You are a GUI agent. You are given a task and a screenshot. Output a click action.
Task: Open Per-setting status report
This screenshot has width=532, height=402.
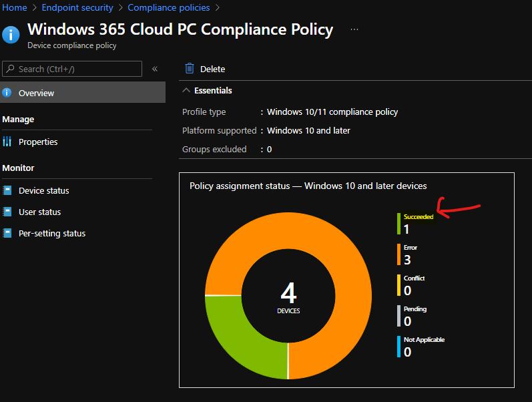tap(52, 234)
